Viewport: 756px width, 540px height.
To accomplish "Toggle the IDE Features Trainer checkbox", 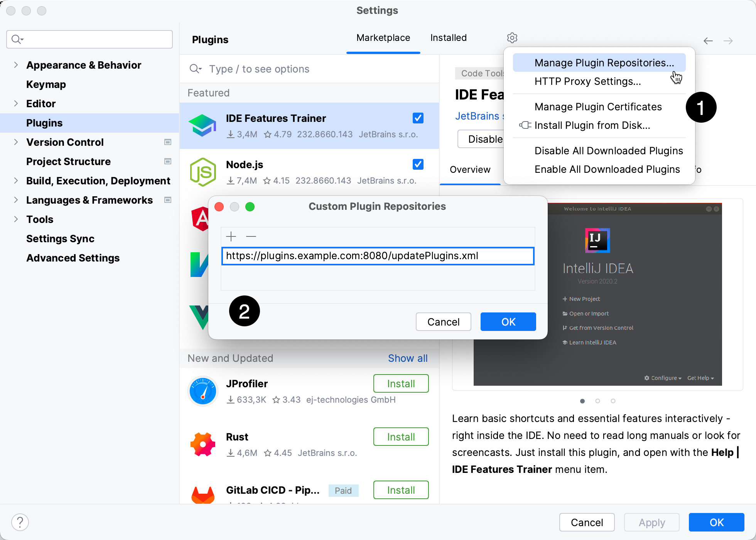I will pos(418,118).
